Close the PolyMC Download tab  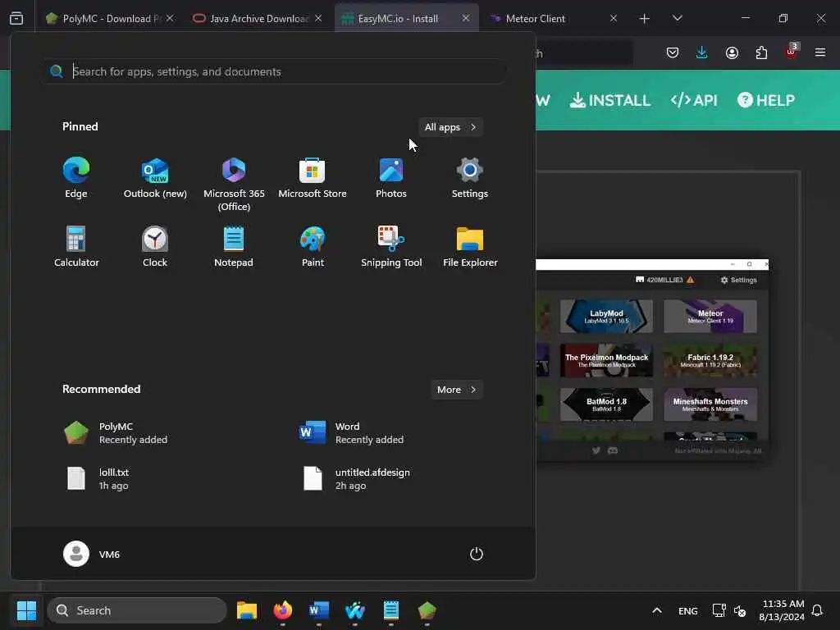click(x=170, y=18)
